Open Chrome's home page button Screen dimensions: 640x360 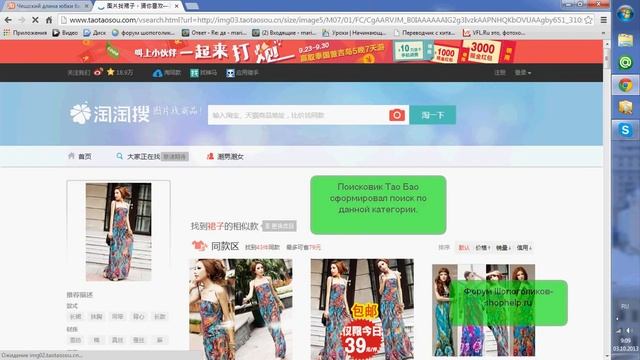(49, 20)
